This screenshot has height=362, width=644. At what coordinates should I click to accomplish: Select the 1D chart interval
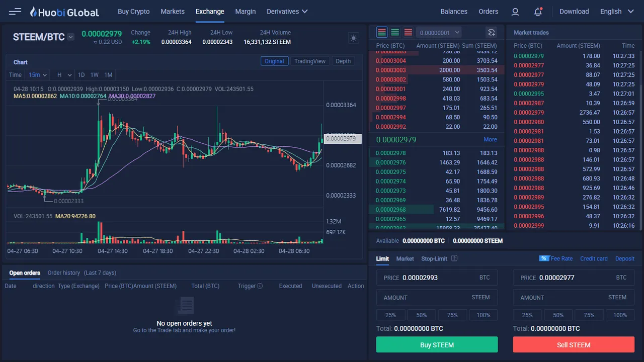pyautogui.click(x=81, y=75)
